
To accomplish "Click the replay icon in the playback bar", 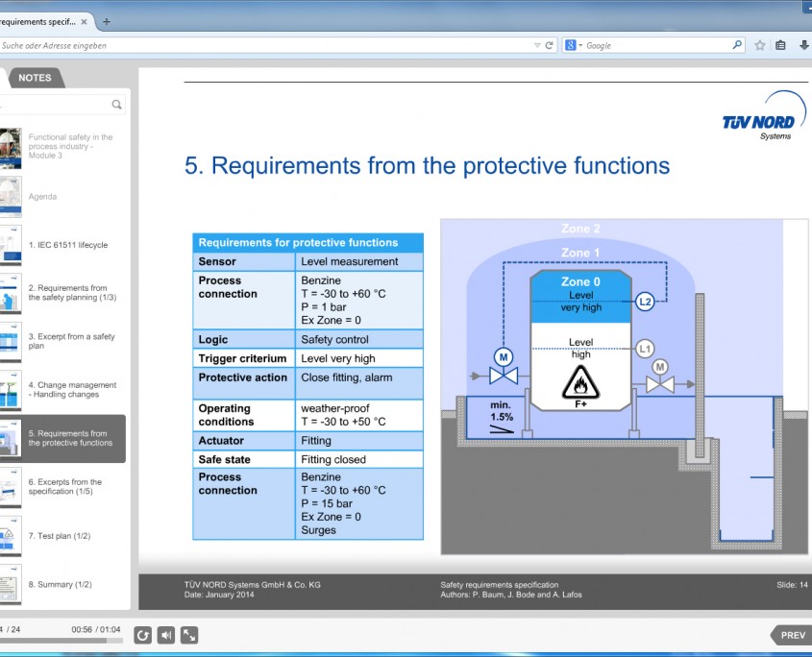I will tap(142, 635).
